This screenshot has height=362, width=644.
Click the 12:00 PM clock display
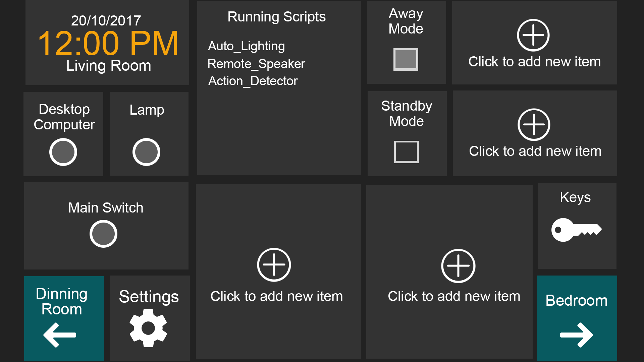click(x=108, y=43)
